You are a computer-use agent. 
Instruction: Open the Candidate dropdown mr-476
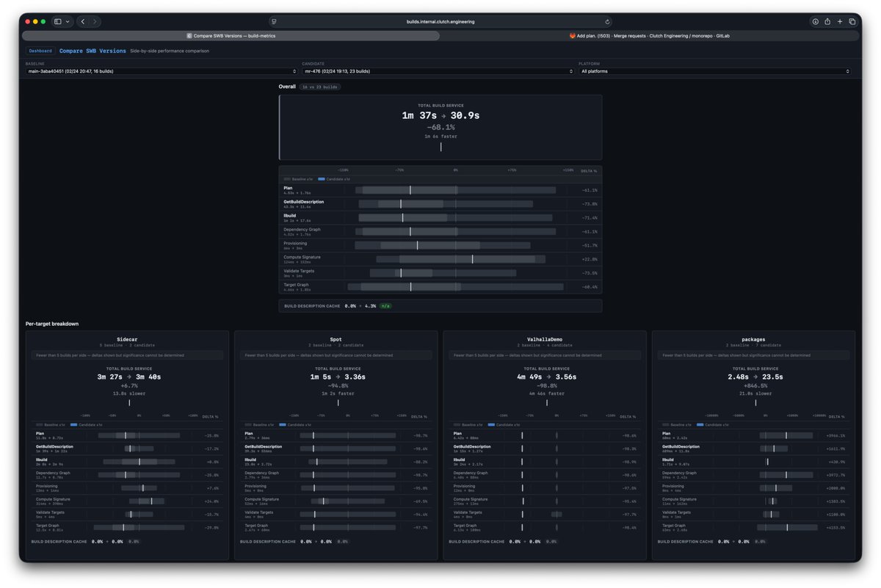coord(438,71)
